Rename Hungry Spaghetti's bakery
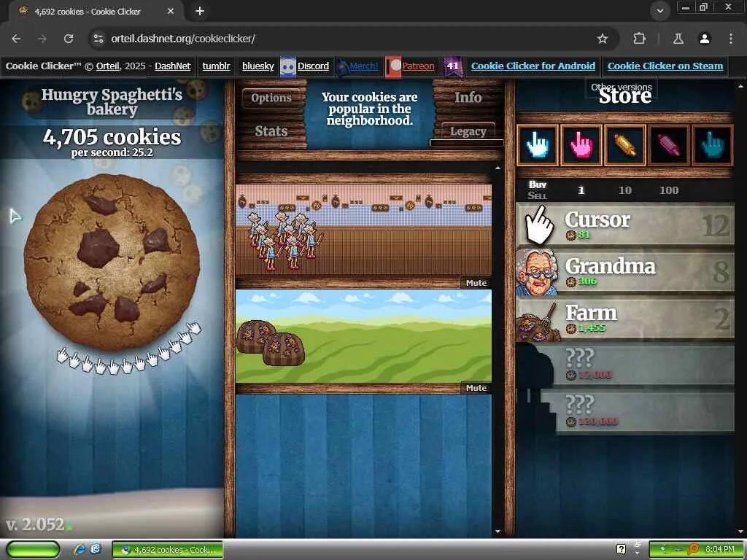This screenshot has height=560, width=747. click(x=112, y=101)
